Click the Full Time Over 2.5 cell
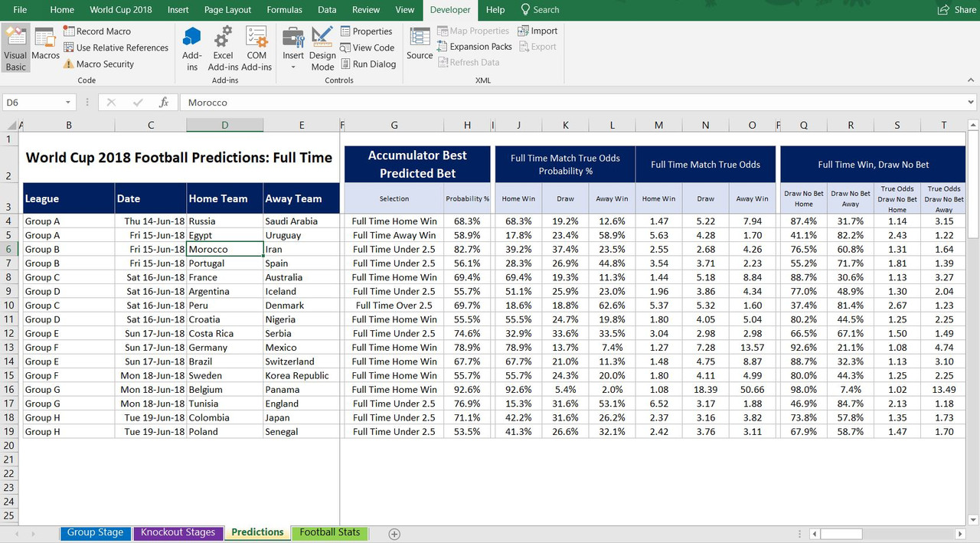Screen dimensions: 980x543 tap(394, 306)
